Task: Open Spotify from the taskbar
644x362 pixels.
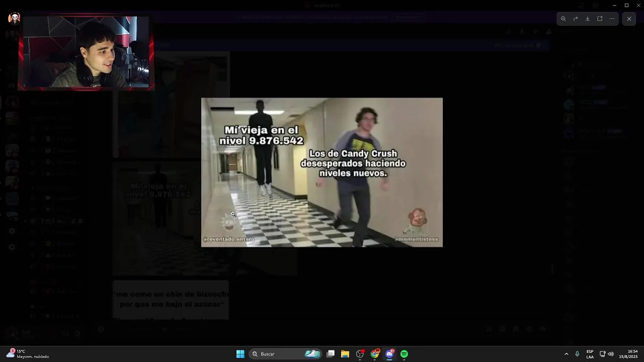Action: (x=404, y=354)
